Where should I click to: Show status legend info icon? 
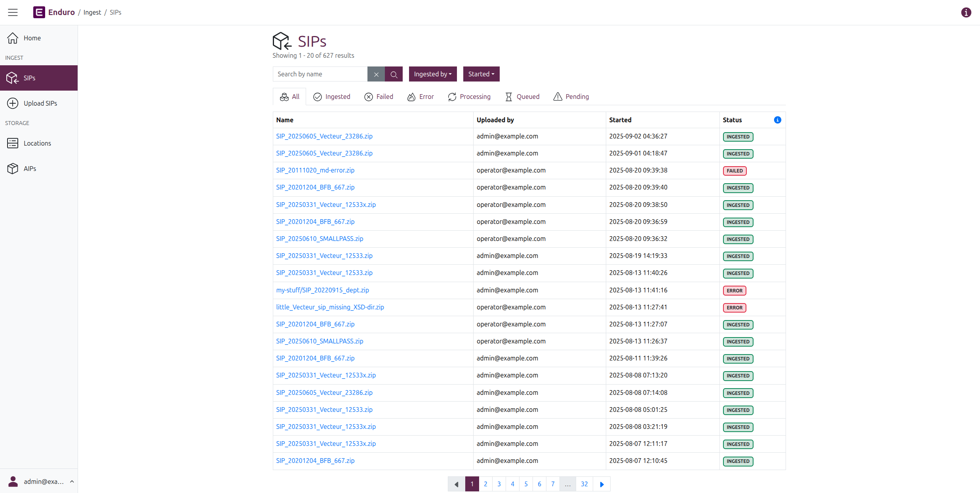pos(777,120)
